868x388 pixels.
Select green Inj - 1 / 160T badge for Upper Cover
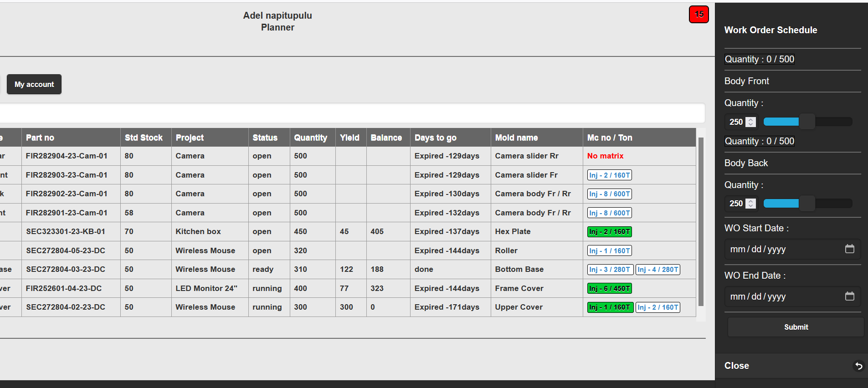[x=610, y=307]
